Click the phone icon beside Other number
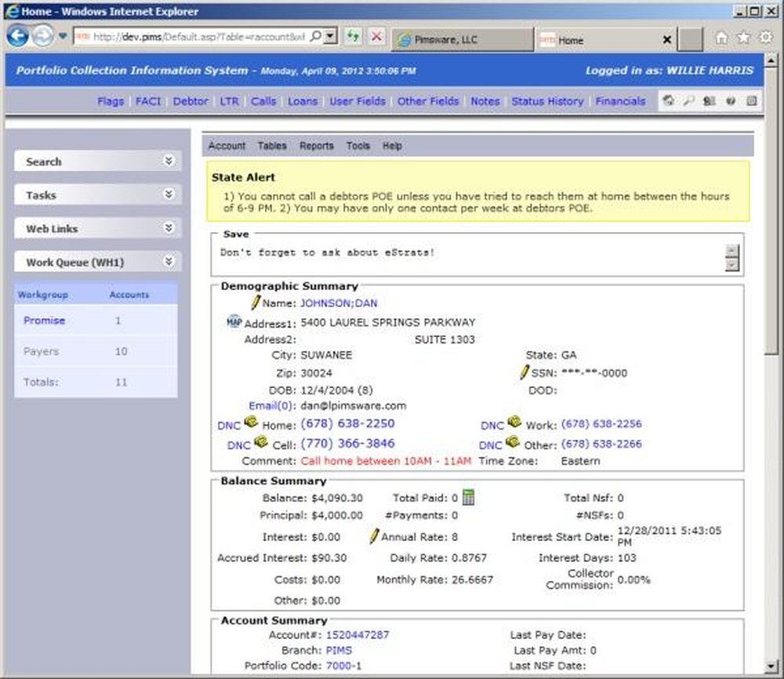This screenshot has width=784, height=679. [513, 441]
